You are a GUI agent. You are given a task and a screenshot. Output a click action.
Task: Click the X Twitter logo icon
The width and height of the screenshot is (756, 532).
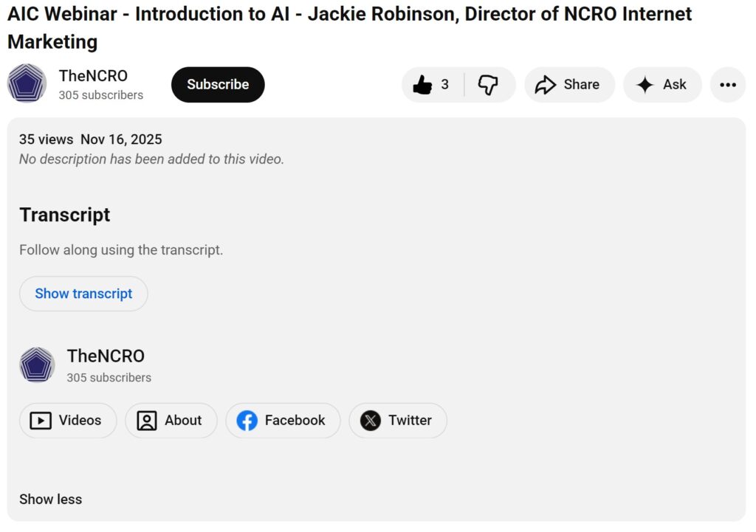[x=370, y=421]
